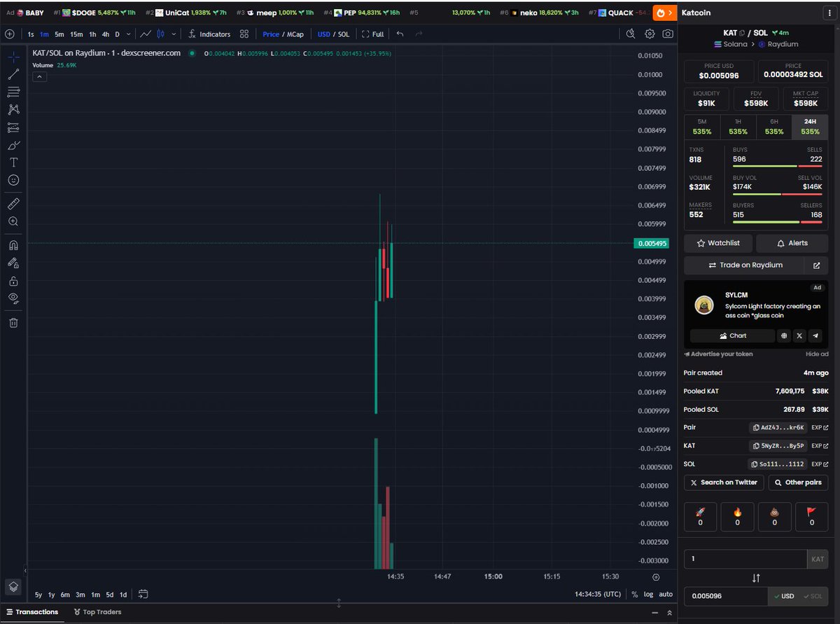
Task: Switch chart currency USD / SOL
Action: [x=333, y=34]
